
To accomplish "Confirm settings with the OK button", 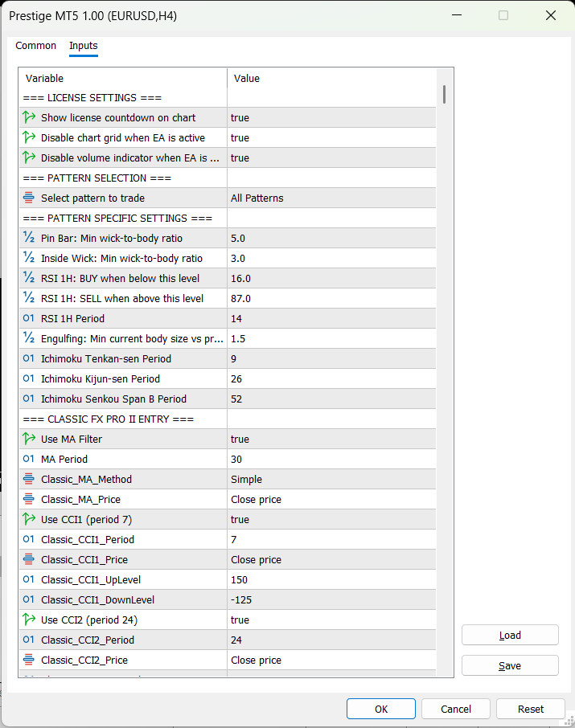I will click(381, 709).
